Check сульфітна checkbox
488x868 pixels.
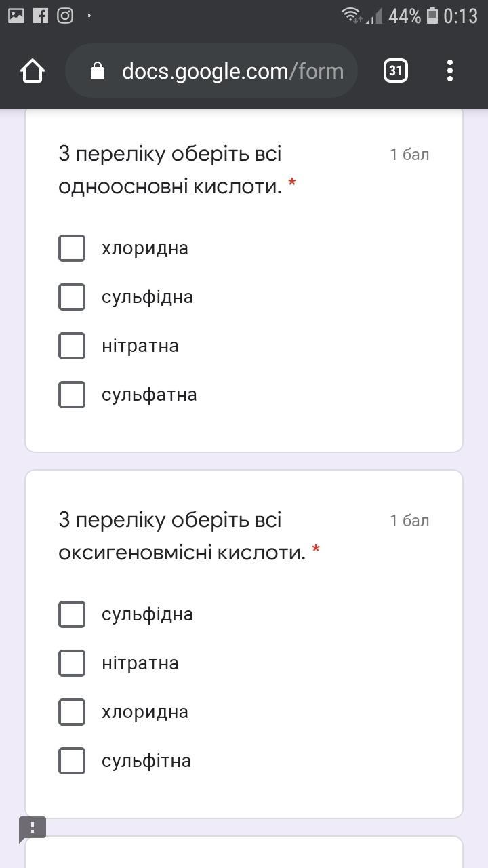pyautogui.click(x=72, y=761)
